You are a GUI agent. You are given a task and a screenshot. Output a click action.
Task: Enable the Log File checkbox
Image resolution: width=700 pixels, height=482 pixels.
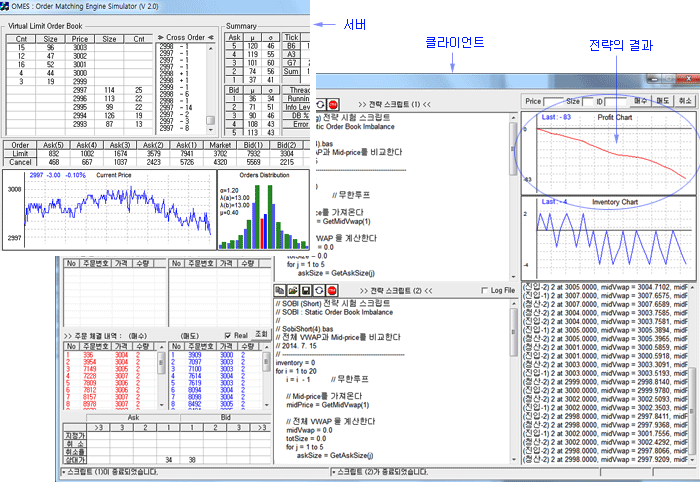click(485, 291)
